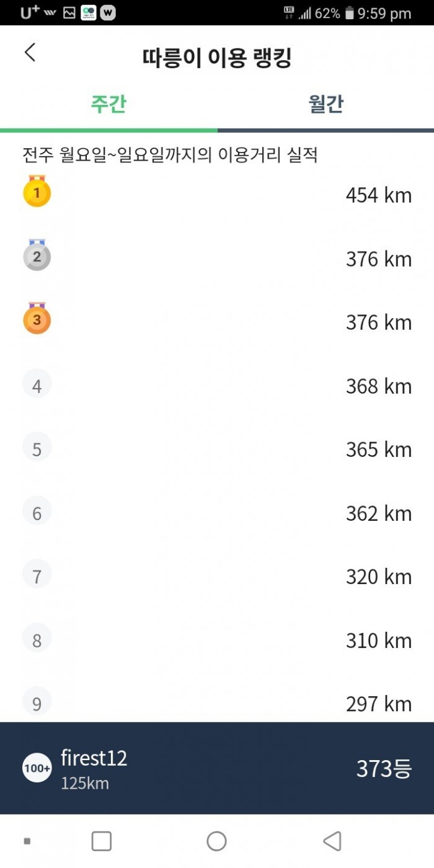
Task: Select the silver second-place medal
Action: tap(37, 255)
